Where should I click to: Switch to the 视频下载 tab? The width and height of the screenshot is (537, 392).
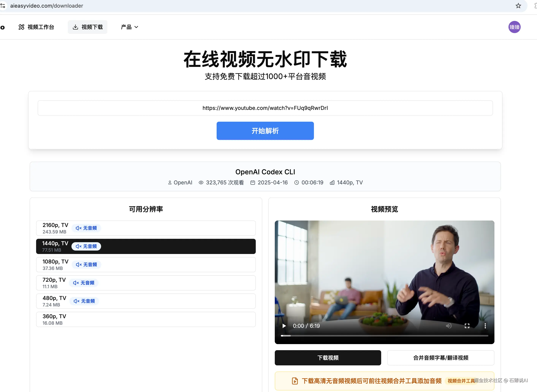coord(88,27)
